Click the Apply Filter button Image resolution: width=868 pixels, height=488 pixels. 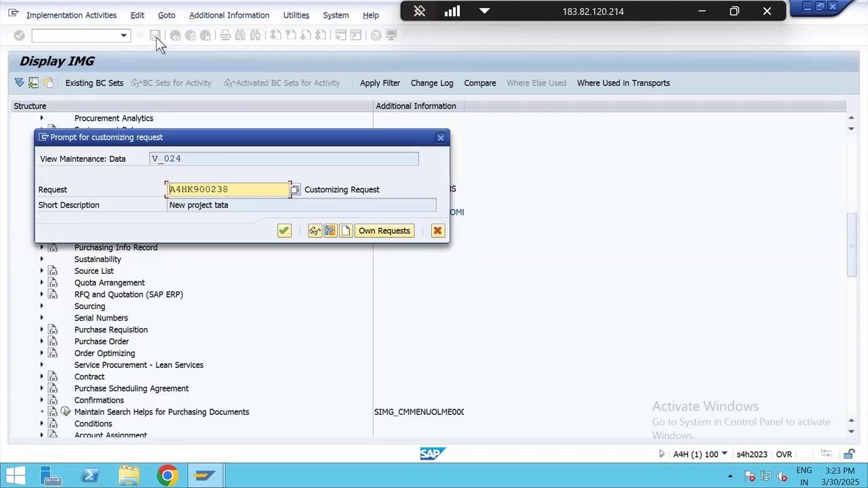pos(380,83)
